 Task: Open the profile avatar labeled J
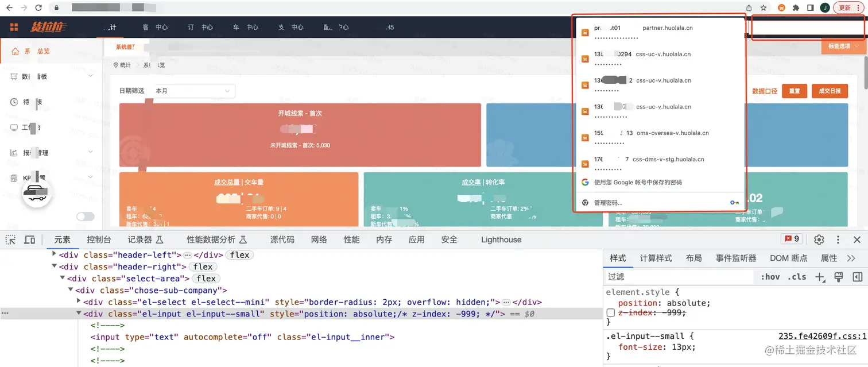824,8
